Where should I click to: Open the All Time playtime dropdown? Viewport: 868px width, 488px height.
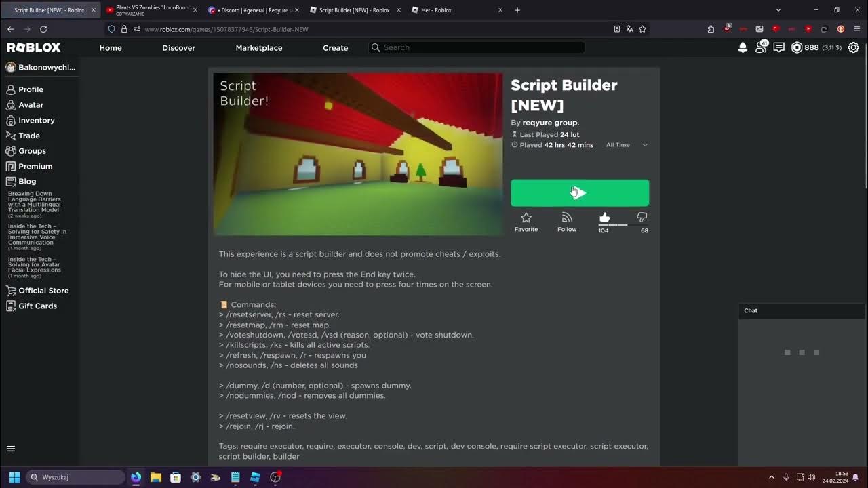[x=627, y=145]
